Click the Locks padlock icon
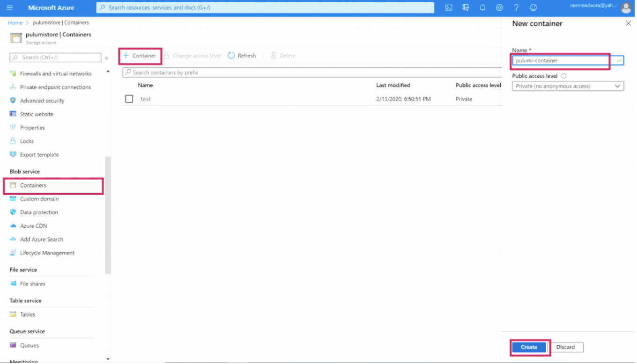This screenshot has width=637, height=364. pos(13,141)
